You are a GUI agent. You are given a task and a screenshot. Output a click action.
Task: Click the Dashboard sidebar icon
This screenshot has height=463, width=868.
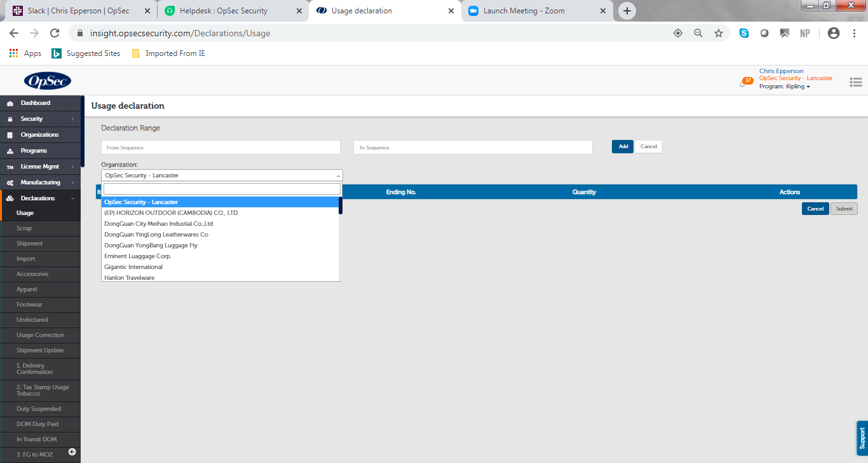tap(10, 103)
